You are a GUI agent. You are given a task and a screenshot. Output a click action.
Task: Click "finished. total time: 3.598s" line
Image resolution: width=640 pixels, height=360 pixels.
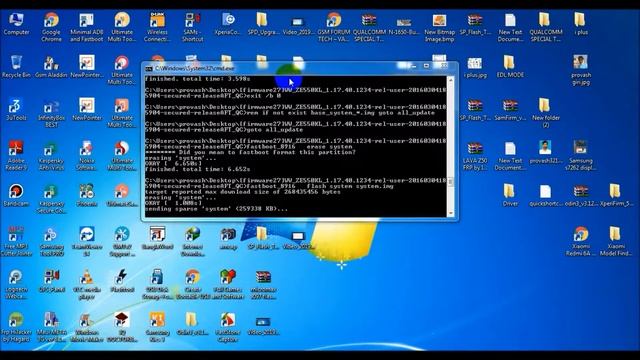(198, 79)
